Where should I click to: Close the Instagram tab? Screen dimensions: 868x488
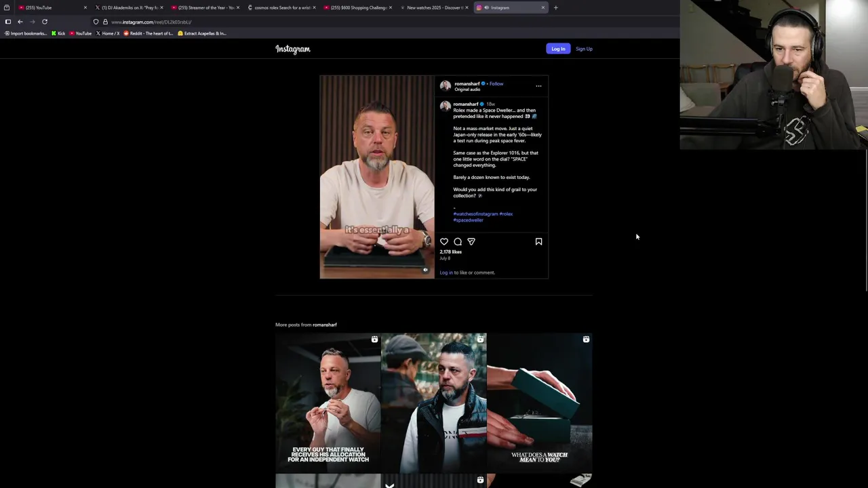coord(542,7)
